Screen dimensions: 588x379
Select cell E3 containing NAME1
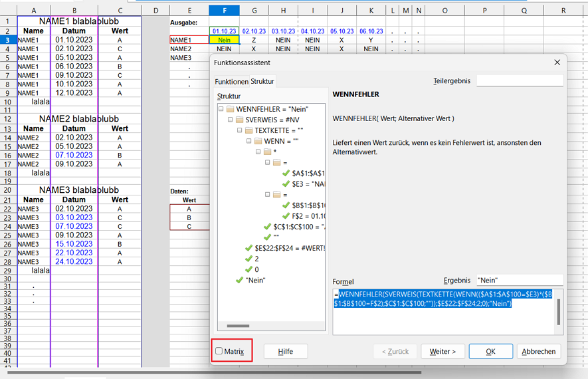(x=189, y=40)
